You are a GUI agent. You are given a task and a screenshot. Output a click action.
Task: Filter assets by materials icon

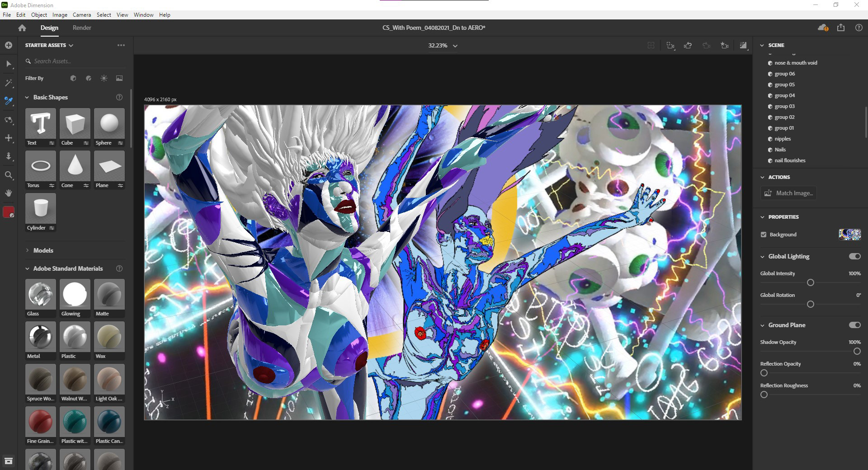pyautogui.click(x=89, y=78)
